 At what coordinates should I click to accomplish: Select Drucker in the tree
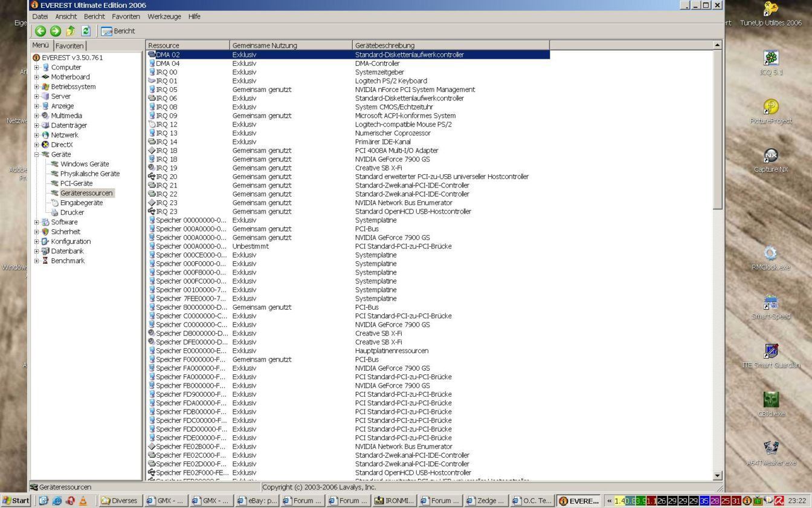click(x=72, y=212)
